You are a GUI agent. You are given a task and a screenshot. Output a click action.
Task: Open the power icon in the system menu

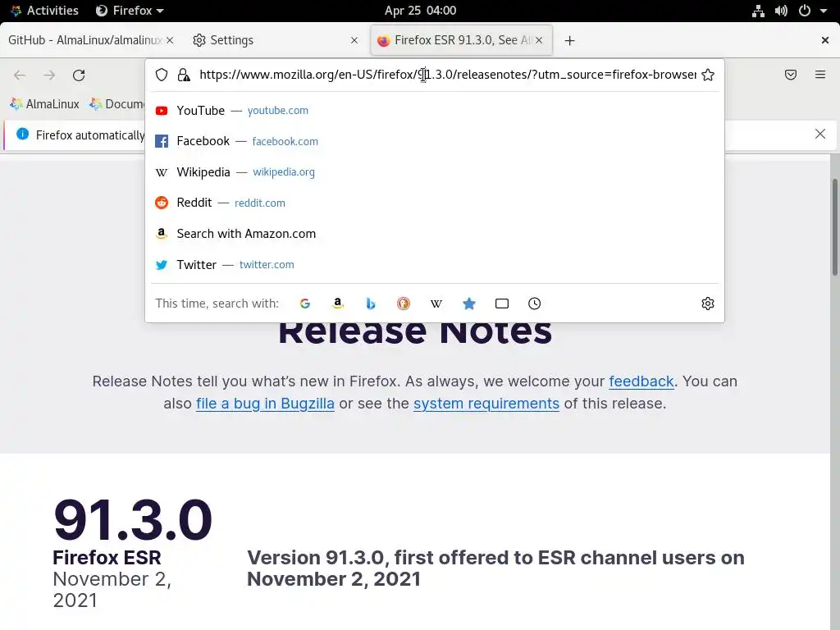(805, 11)
